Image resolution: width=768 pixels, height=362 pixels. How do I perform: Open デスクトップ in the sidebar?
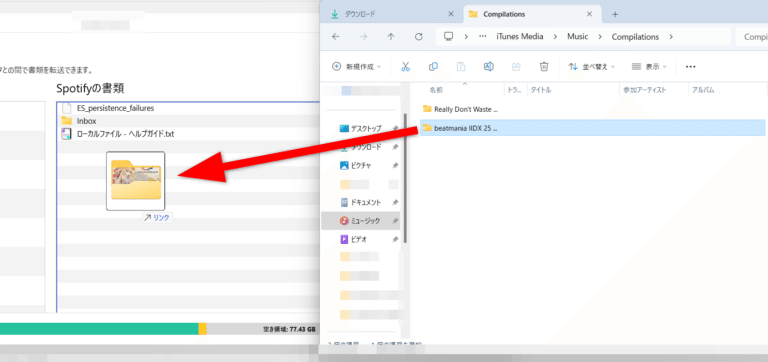click(360, 128)
